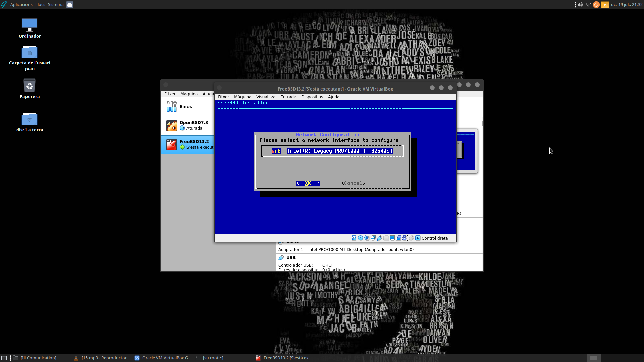This screenshot has height=362, width=644.
Task: Click the VM preview thumbnail in Manager
Action: [467, 151]
